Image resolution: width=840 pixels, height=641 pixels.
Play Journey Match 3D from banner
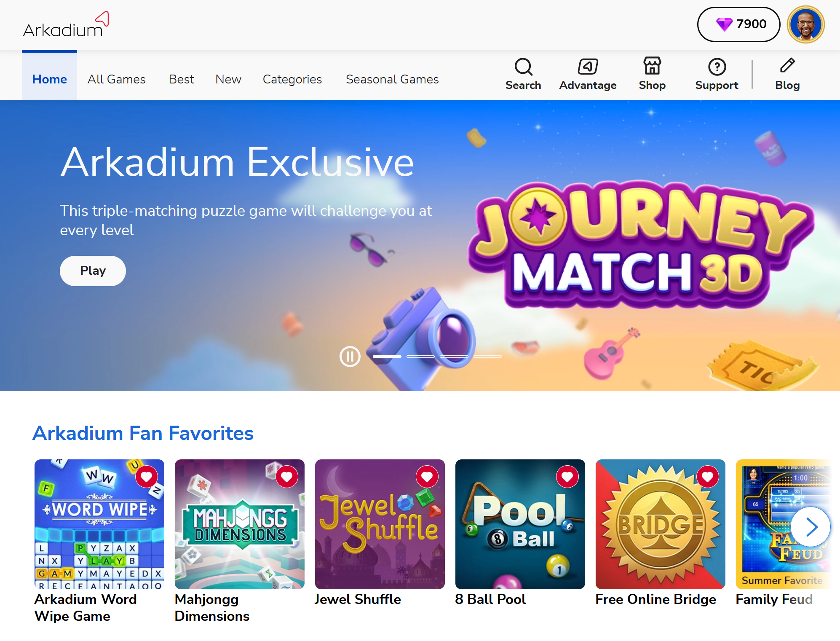(93, 271)
